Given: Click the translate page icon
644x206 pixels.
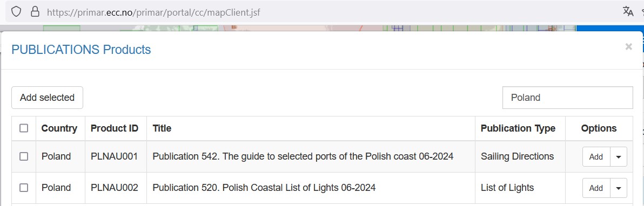Looking at the screenshot, I should click(628, 11).
